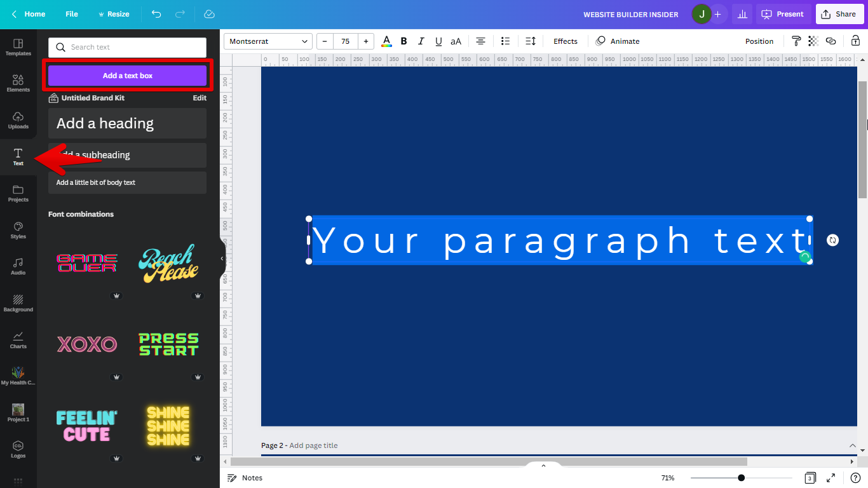Click the link chain icon
Screen dimensions: 868x488
(831, 41)
